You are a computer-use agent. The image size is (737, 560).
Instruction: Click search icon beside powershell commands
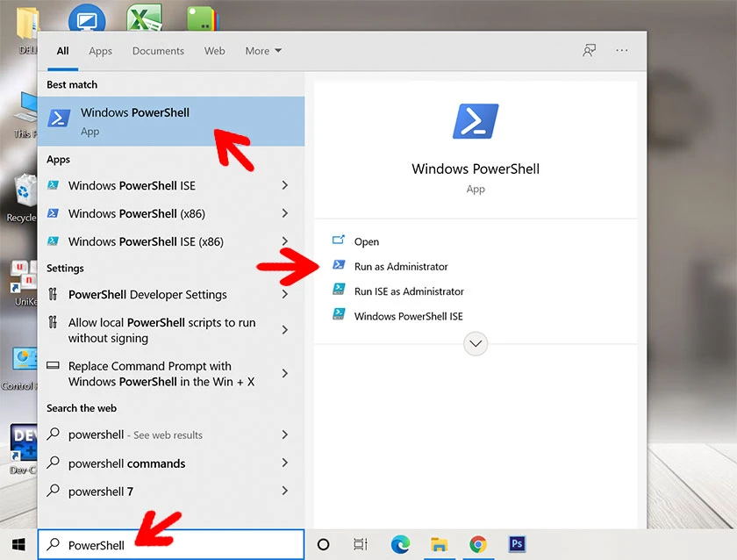[54, 463]
